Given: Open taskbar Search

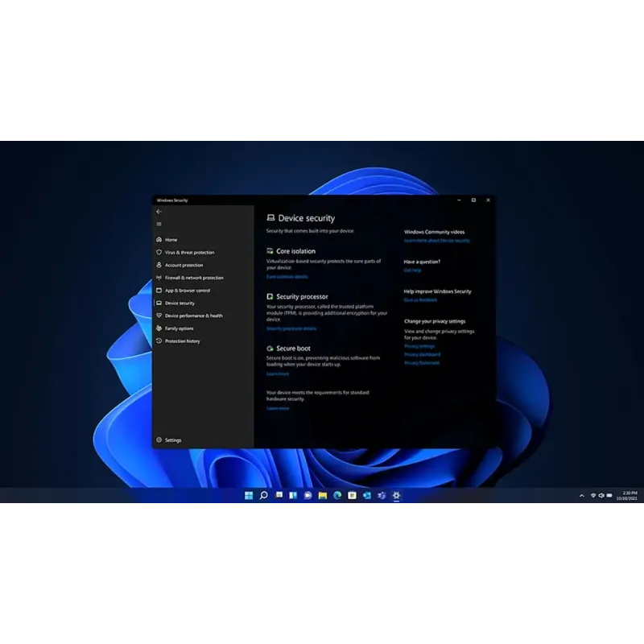Looking at the screenshot, I should pyautogui.click(x=264, y=495).
